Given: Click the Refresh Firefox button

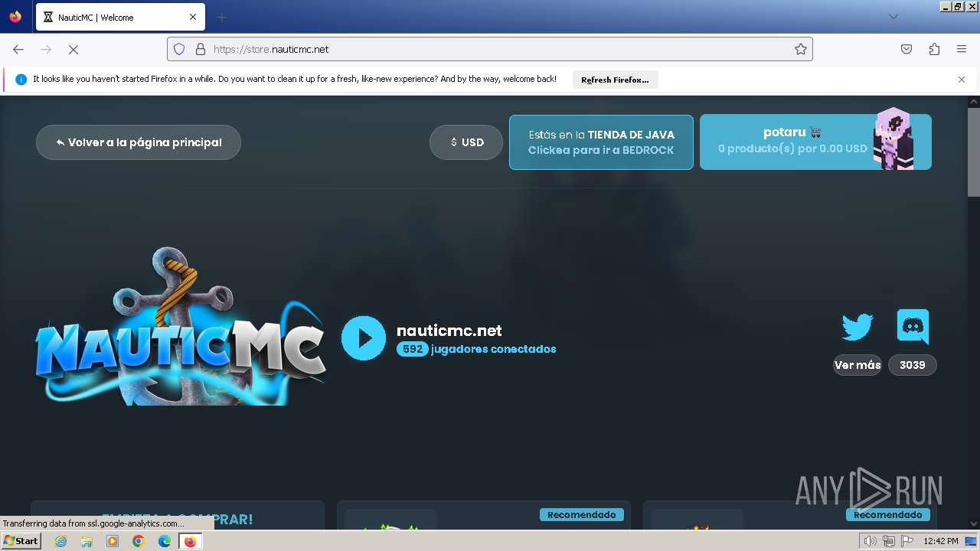Looking at the screenshot, I should [x=615, y=80].
